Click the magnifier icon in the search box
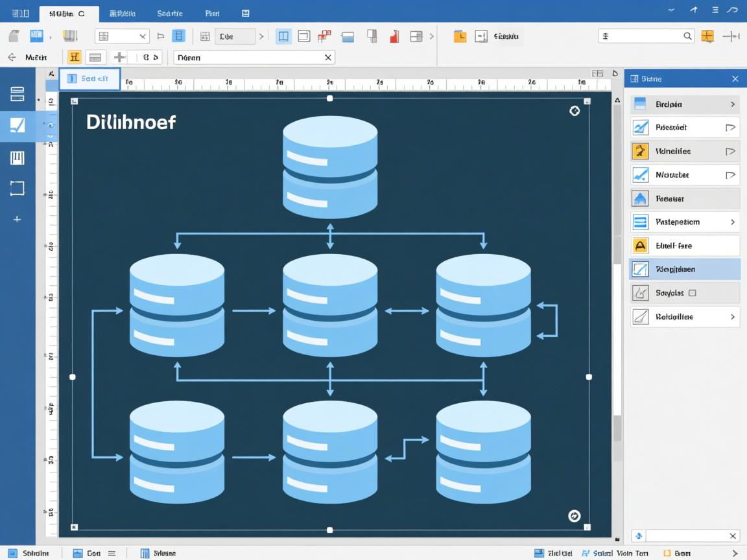747x560 pixels. coord(687,36)
